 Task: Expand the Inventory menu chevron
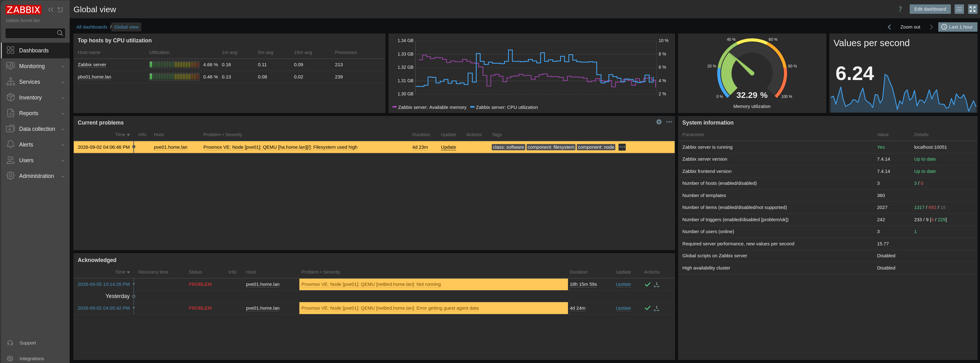(x=63, y=98)
